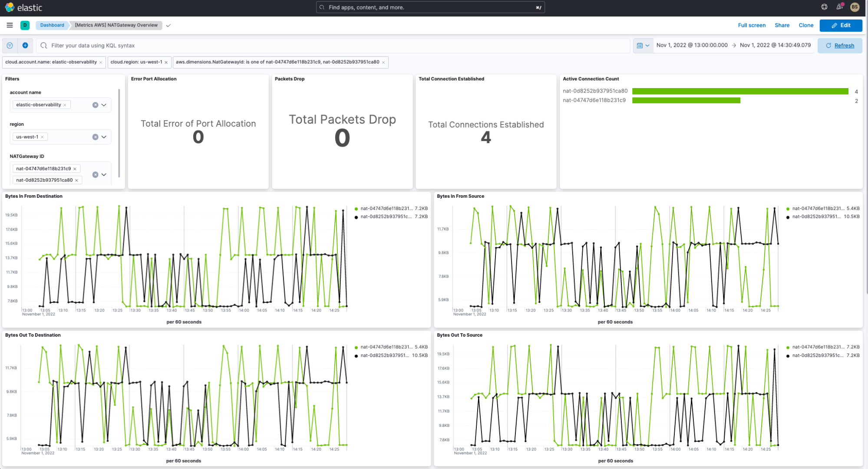Remove the NATGateway ID filter tag

click(x=383, y=62)
